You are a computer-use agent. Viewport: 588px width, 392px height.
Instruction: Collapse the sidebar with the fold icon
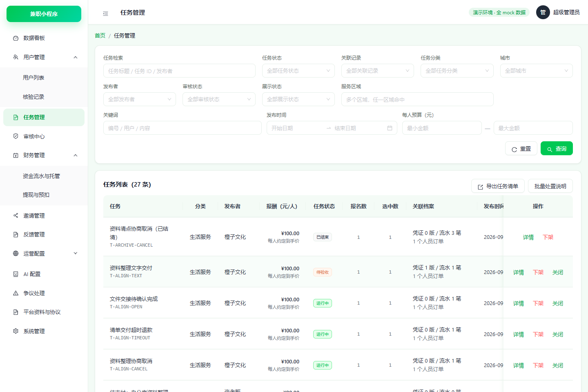105,13
